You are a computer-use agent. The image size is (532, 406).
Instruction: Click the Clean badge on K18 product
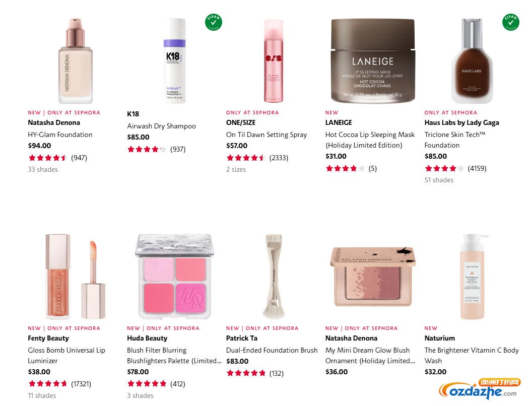(214, 22)
